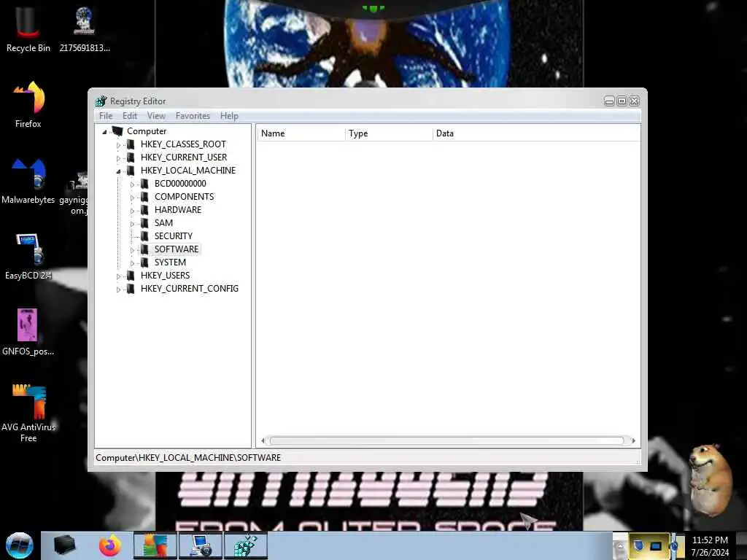
Task: Select the COMPONENTS key label
Action: [x=184, y=197]
